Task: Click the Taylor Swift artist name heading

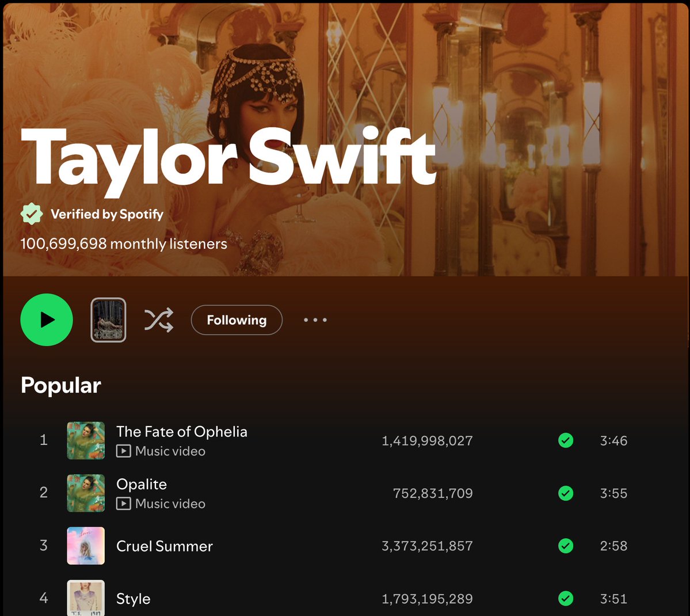Action: coord(228,161)
